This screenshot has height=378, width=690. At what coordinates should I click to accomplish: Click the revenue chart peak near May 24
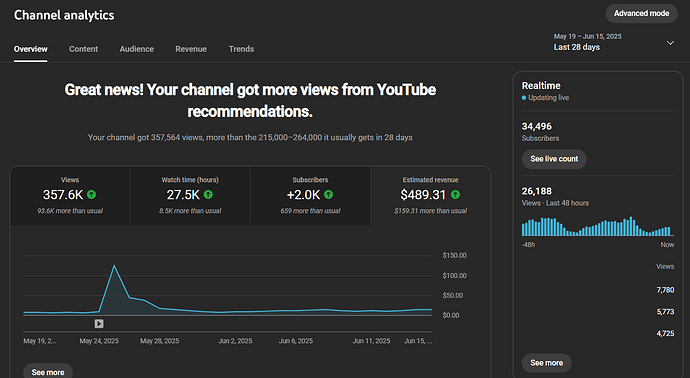tap(114, 266)
